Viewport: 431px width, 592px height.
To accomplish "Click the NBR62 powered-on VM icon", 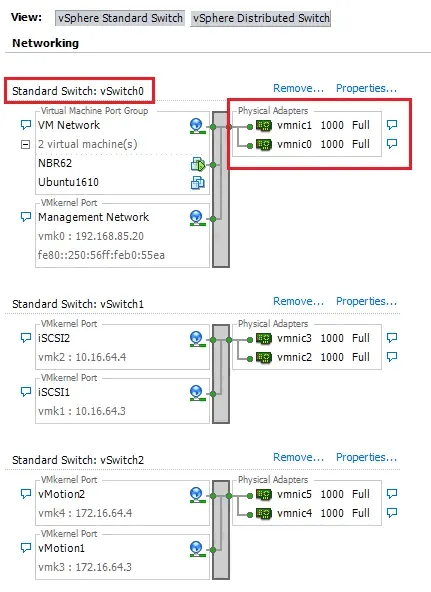I will pyautogui.click(x=198, y=164).
